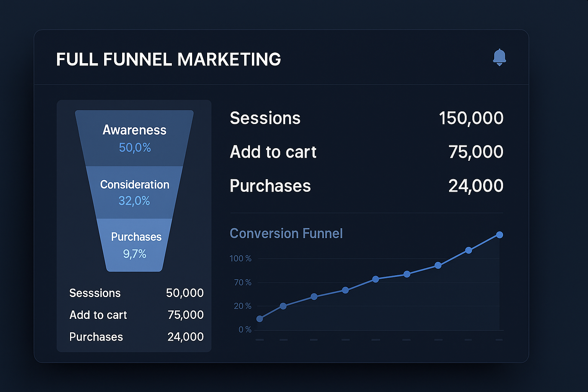Click the Full Funnel Marketing header title
This screenshot has height=392, width=588.
(x=168, y=60)
